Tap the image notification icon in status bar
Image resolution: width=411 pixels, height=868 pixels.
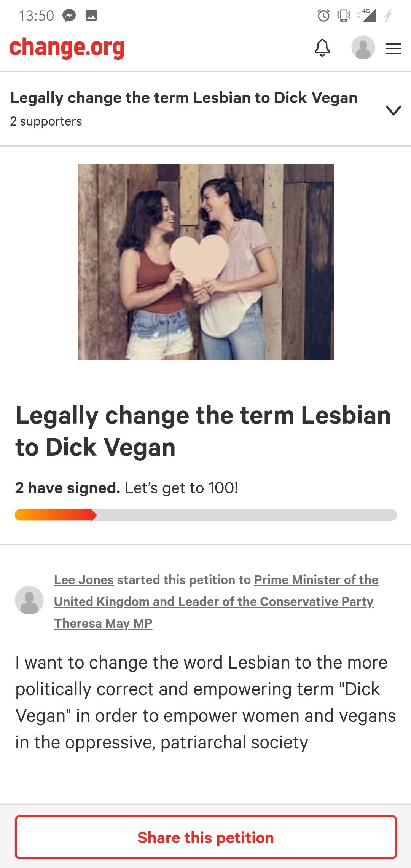91,16
